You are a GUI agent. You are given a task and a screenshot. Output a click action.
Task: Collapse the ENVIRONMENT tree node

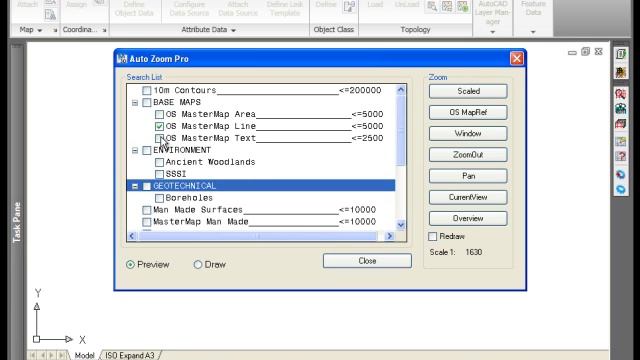pyautogui.click(x=135, y=151)
